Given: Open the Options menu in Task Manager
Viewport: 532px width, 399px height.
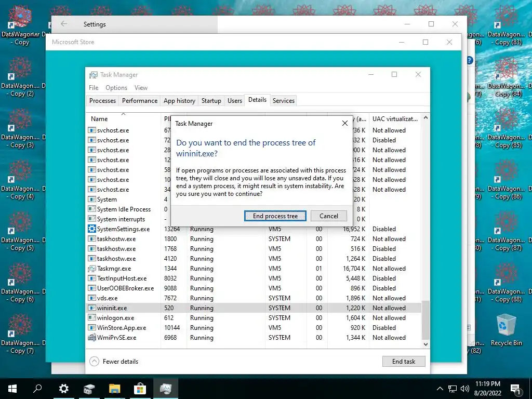Looking at the screenshot, I should (116, 87).
